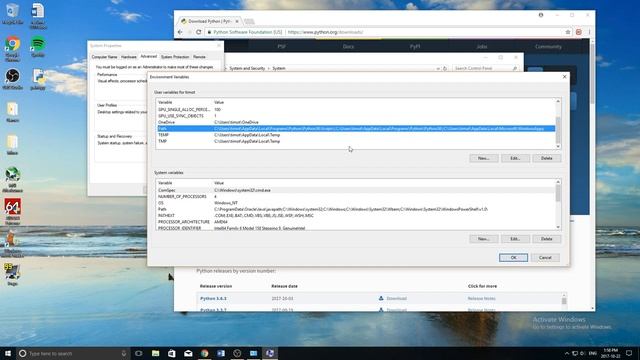The height and width of the screenshot is (360, 640).
Task: Switch to the Hardware tab in System Properties
Action: point(129,57)
